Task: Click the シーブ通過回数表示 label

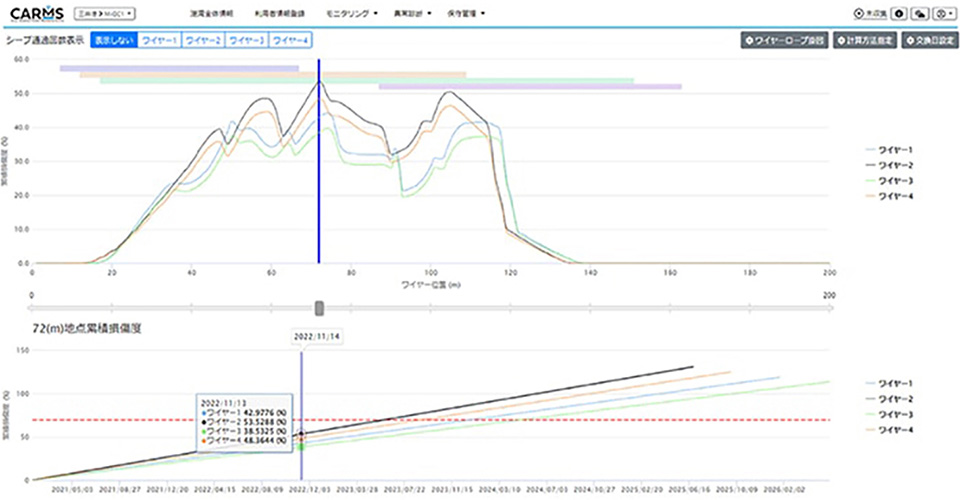Action: pos(45,40)
